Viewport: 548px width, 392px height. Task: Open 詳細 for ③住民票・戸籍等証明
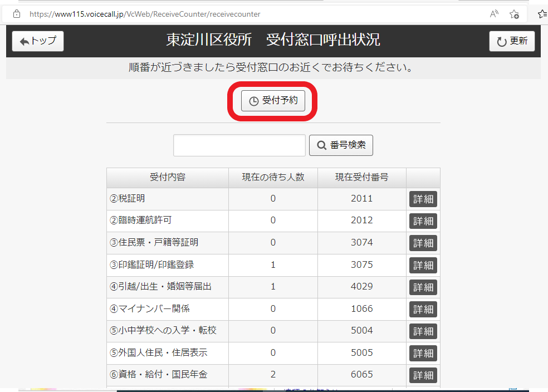(x=423, y=243)
